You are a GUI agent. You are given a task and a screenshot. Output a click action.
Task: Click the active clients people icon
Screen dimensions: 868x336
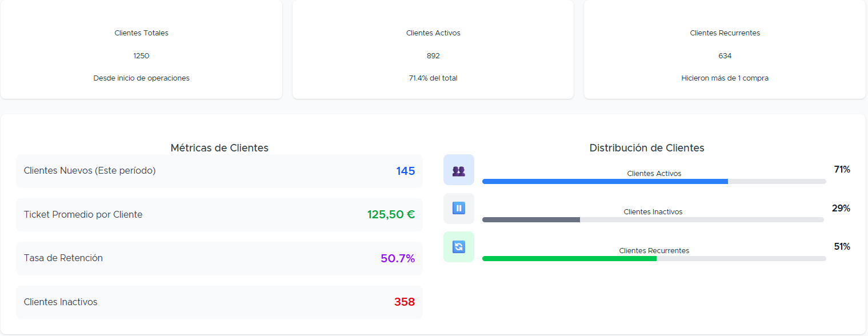(x=458, y=170)
